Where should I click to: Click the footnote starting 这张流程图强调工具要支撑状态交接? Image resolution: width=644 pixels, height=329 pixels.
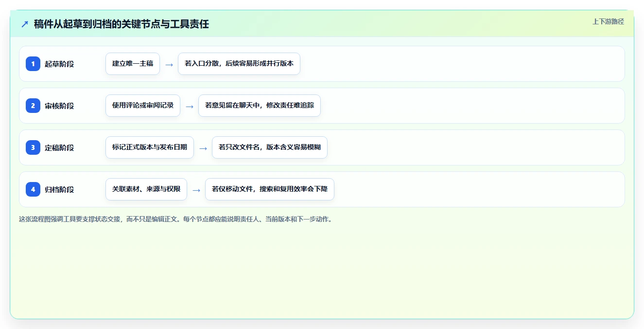coord(175,219)
